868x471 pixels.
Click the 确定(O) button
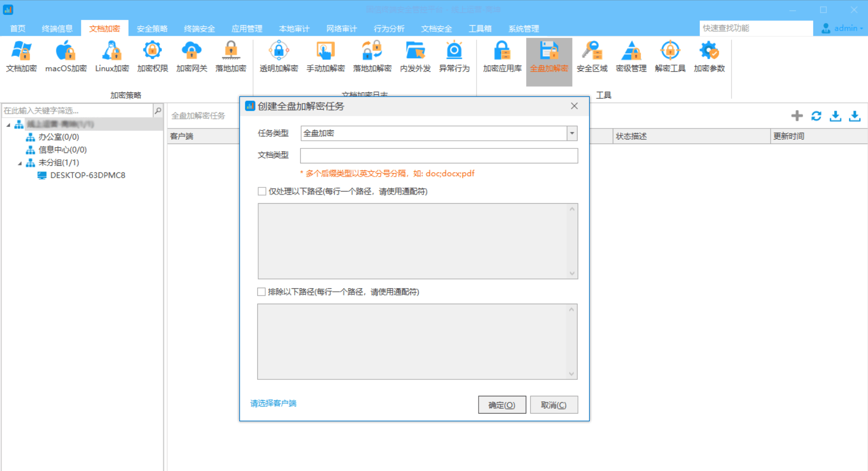coord(502,404)
